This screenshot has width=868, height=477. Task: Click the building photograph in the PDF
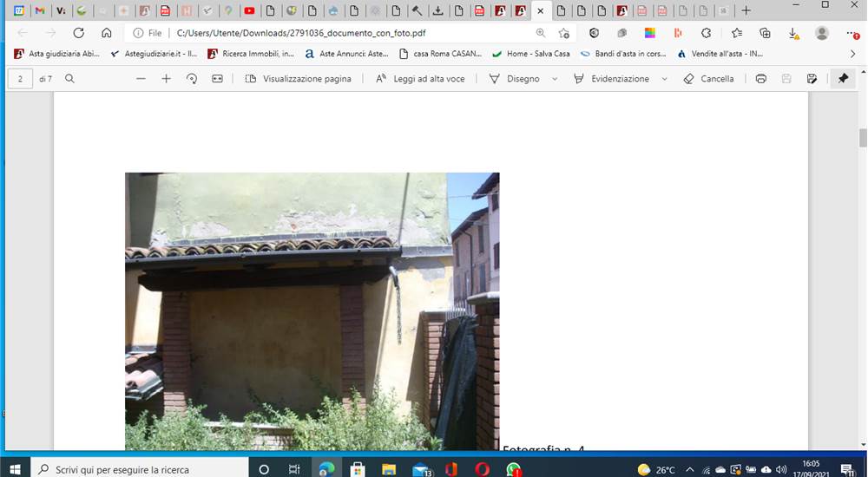click(x=312, y=311)
